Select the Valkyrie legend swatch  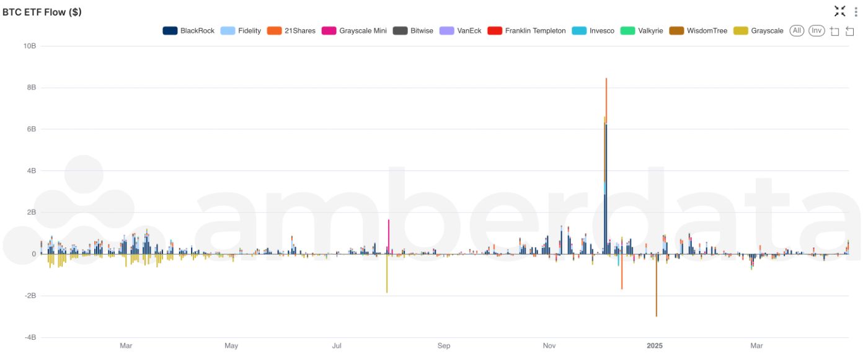click(627, 30)
